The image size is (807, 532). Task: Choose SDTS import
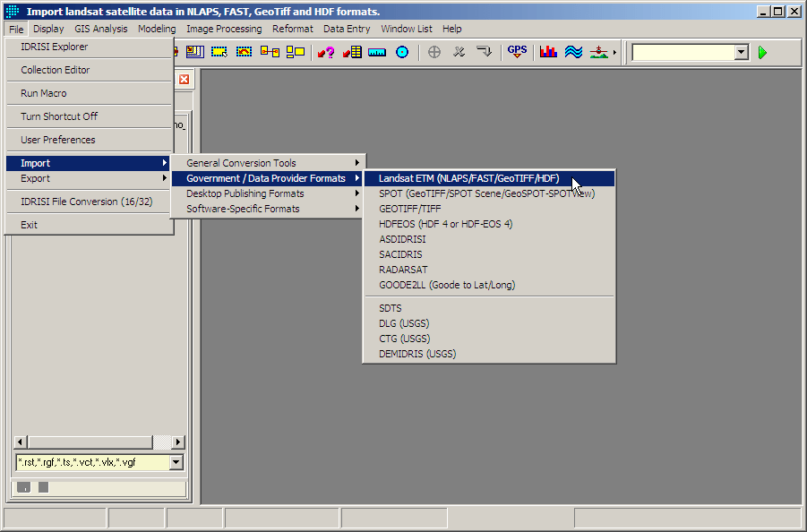pyautogui.click(x=489, y=308)
